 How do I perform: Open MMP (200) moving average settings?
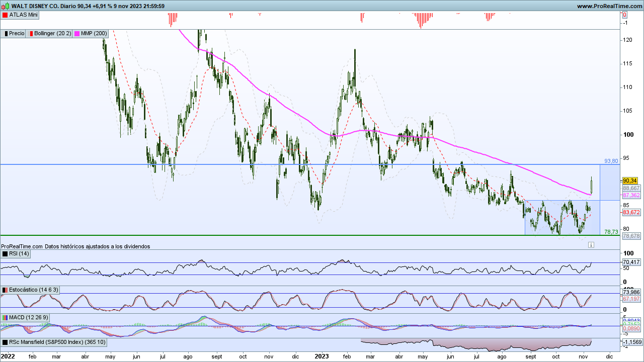click(x=94, y=33)
